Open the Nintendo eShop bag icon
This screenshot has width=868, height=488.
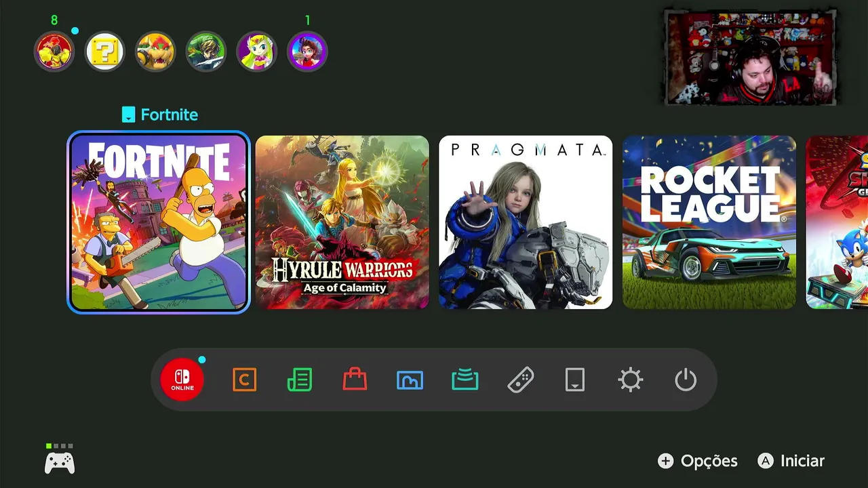pyautogui.click(x=355, y=380)
